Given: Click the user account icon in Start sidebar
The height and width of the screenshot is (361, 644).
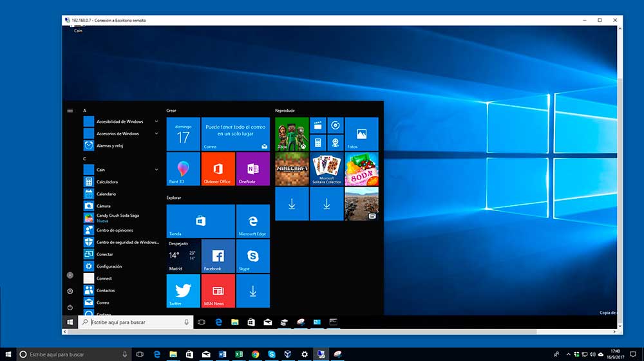Looking at the screenshot, I should tap(70, 275).
